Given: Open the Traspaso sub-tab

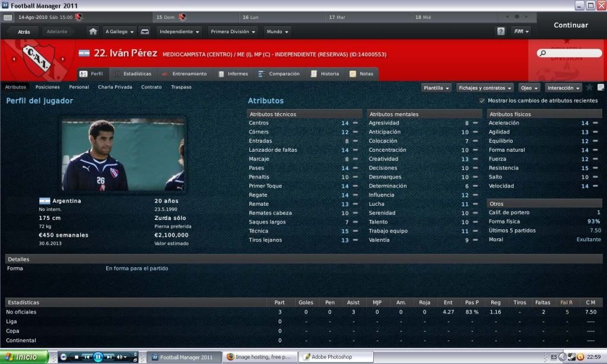Looking at the screenshot, I should click(x=181, y=87).
